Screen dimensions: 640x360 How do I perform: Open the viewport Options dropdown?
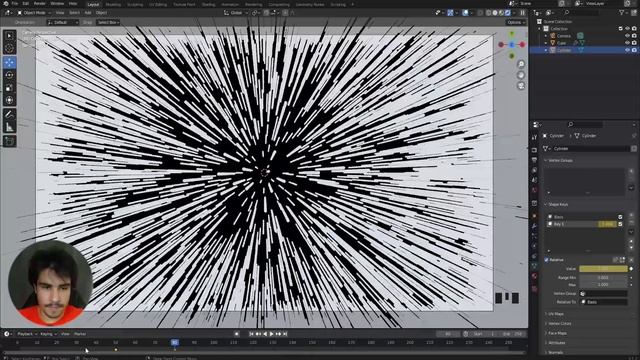click(516, 22)
